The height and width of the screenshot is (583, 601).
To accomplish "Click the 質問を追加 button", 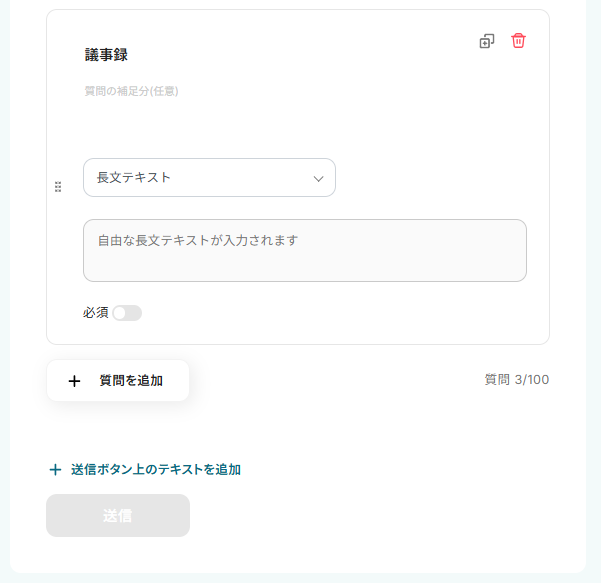I will (117, 381).
